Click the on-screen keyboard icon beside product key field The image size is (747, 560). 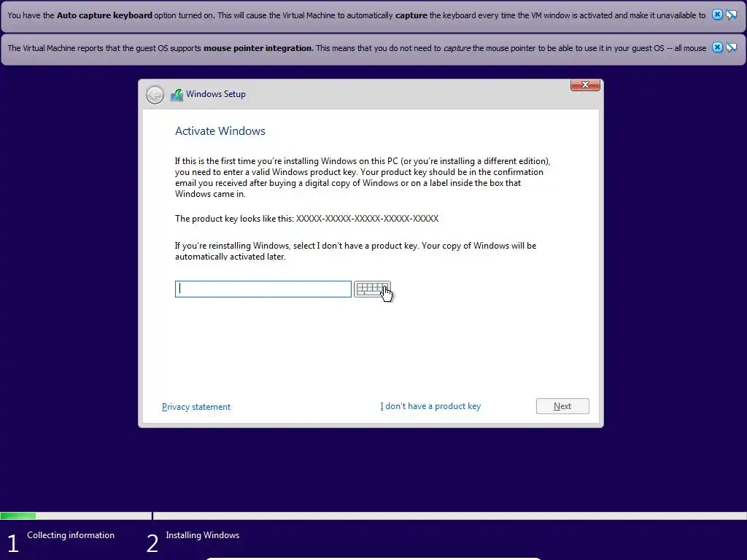[x=372, y=289]
